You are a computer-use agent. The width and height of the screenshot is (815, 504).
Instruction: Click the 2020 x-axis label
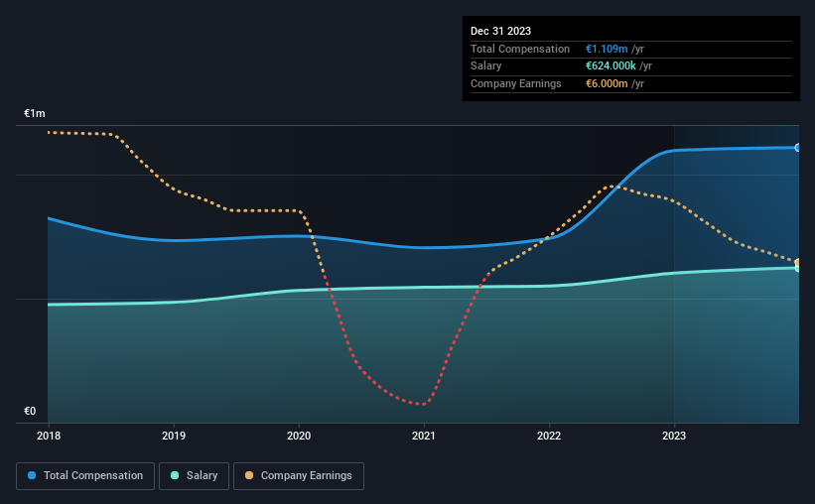(x=299, y=436)
